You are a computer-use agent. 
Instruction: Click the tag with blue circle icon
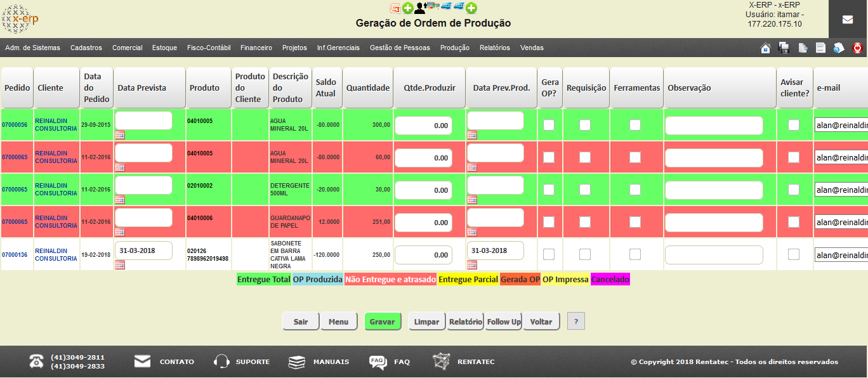coord(839,48)
